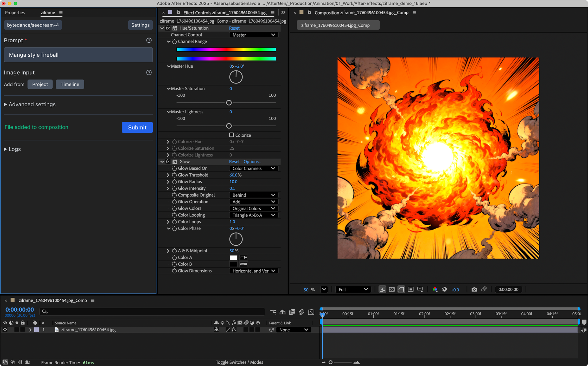The height and width of the screenshot is (366, 588).
Task: Open the Channel Control Master dropdown
Action: pos(253,35)
